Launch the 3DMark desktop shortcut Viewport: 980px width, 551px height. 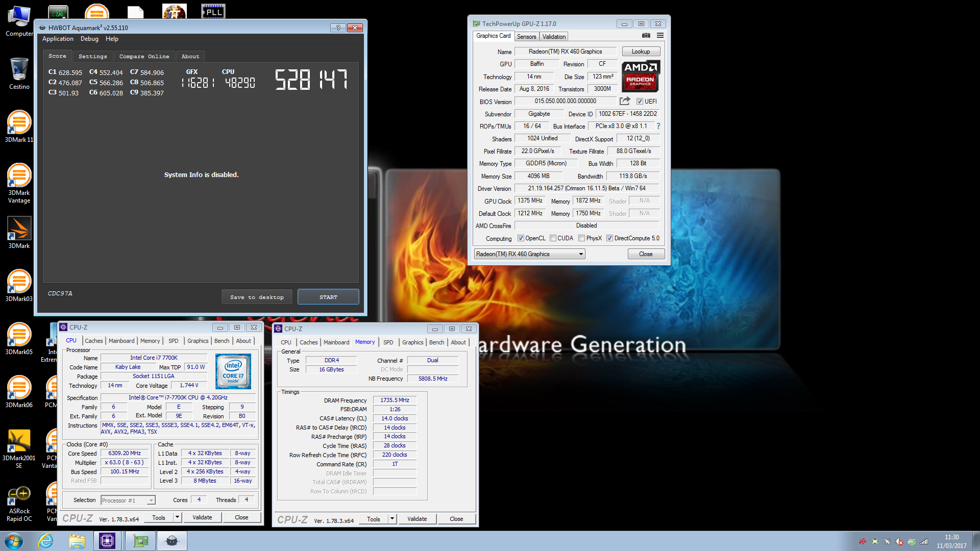click(x=19, y=233)
